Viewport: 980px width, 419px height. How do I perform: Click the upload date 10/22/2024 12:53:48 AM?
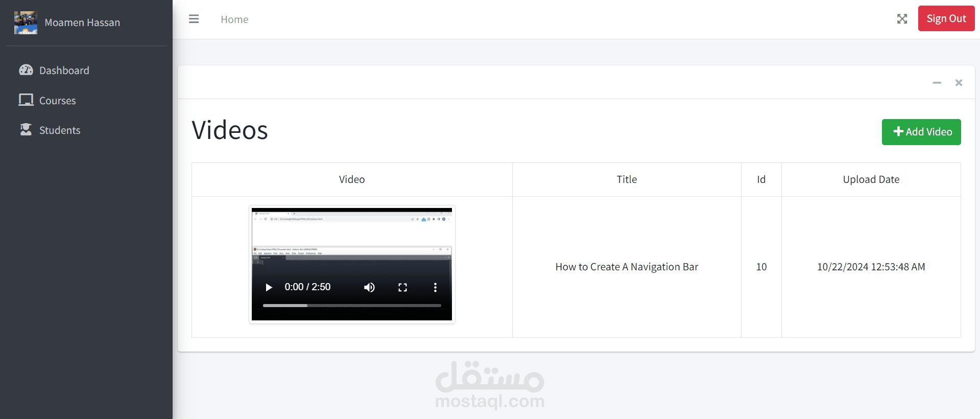(x=871, y=267)
